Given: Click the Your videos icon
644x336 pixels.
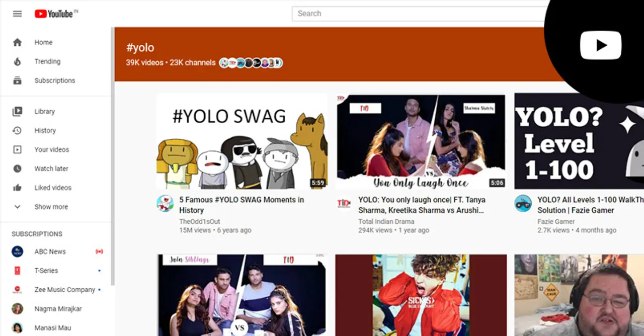Looking at the screenshot, I should [x=17, y=149].
